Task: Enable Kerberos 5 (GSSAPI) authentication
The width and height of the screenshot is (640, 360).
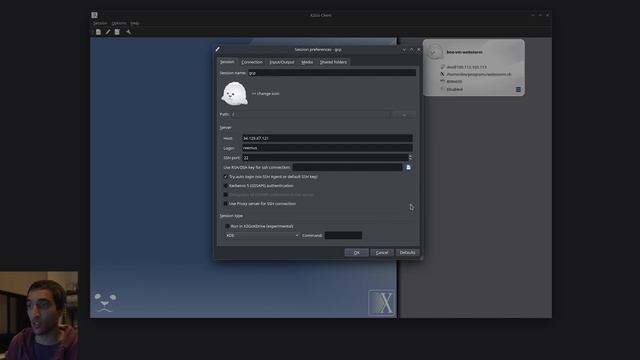Action: tap(226, 186)
